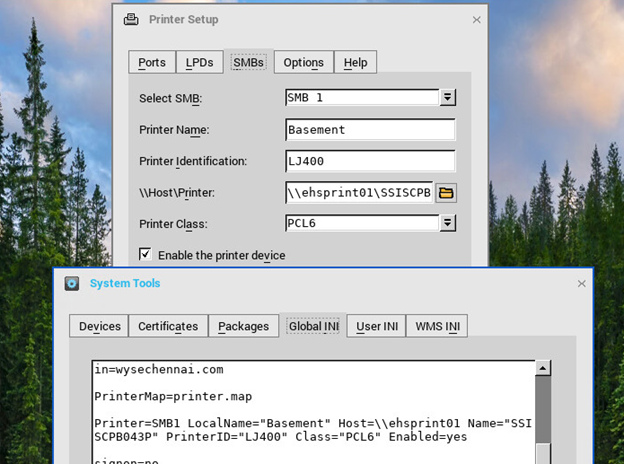This screenshot has width=624, height=464.
Task: Switch to the User INI tab
Action: click(x=376, y=326)
